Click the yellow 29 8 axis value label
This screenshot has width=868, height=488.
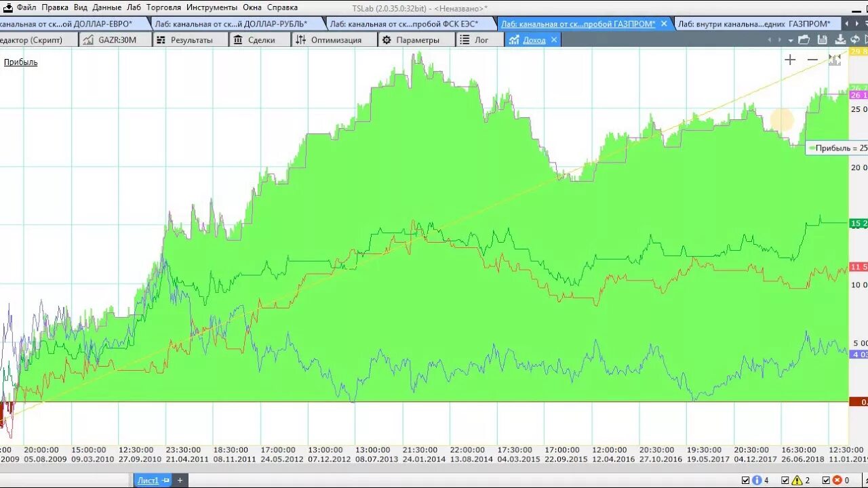[x=859, y=52]
